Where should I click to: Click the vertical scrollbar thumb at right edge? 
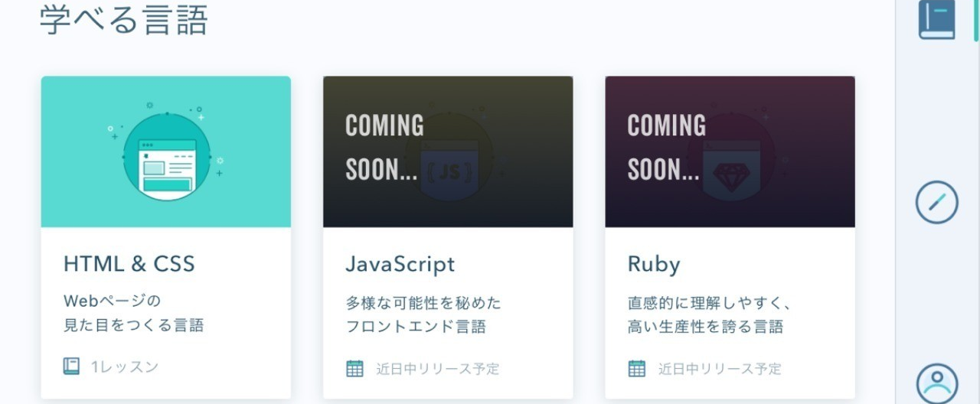point(976,20)
